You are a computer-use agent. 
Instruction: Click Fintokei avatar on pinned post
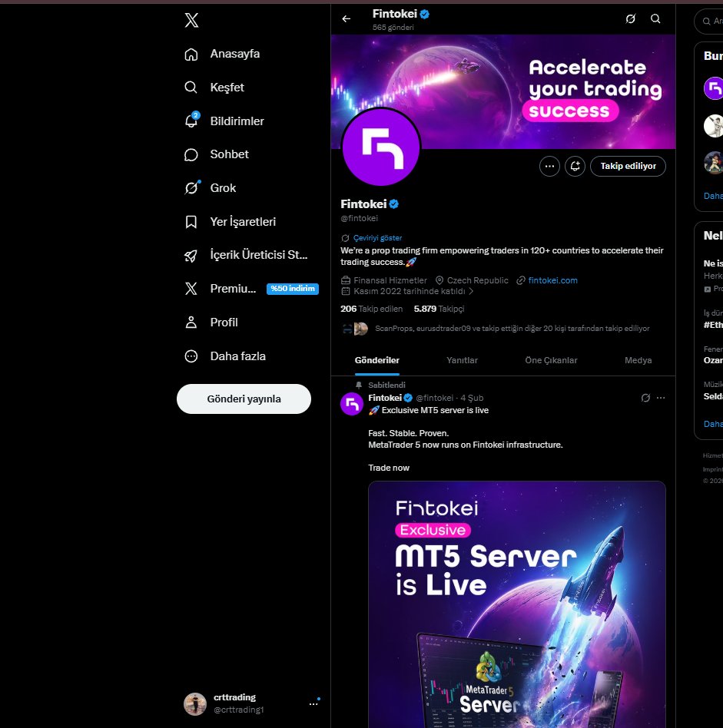[x=352, y=404]
